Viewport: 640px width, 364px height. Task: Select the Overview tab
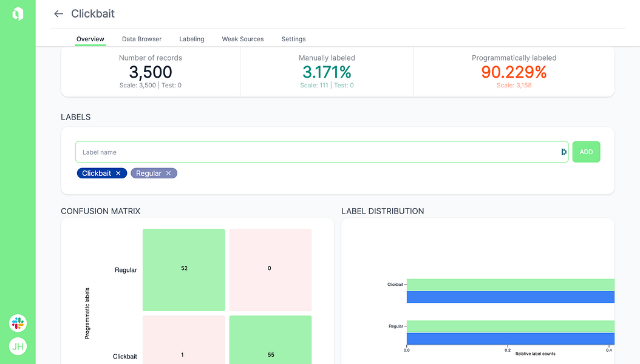coord(90,39)
